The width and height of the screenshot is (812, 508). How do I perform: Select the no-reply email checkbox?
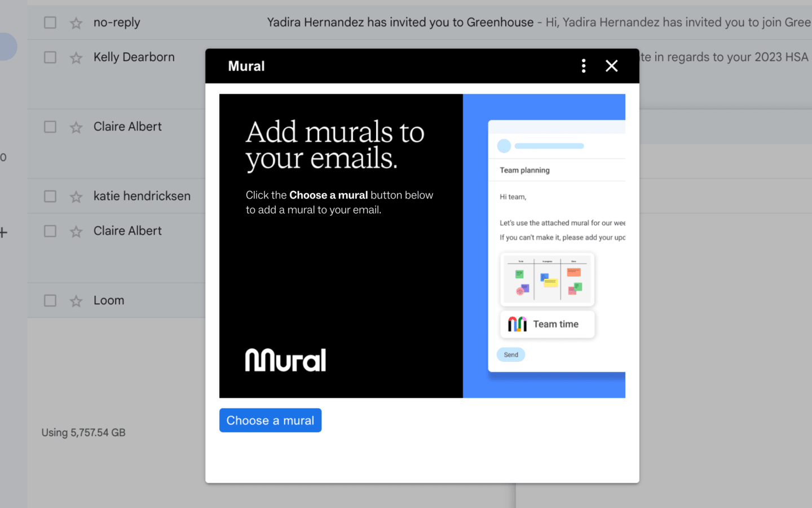point(50,23)
